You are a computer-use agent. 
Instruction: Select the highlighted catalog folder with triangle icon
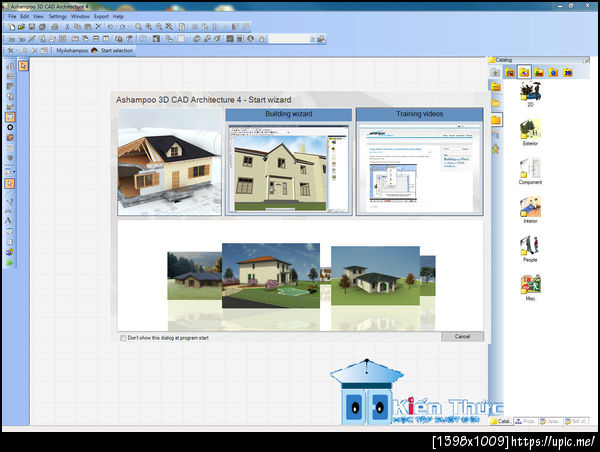(x=524, y=72)
